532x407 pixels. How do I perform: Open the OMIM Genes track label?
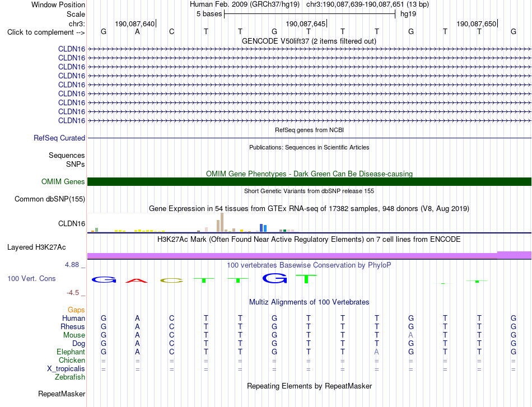pos(63,181)
